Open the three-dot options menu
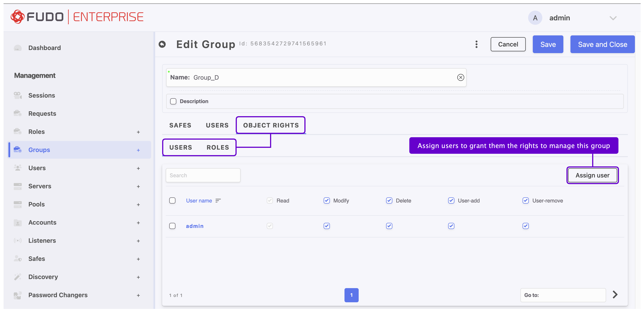The width and height of the screenshot is (644, 314). [476, 44]
